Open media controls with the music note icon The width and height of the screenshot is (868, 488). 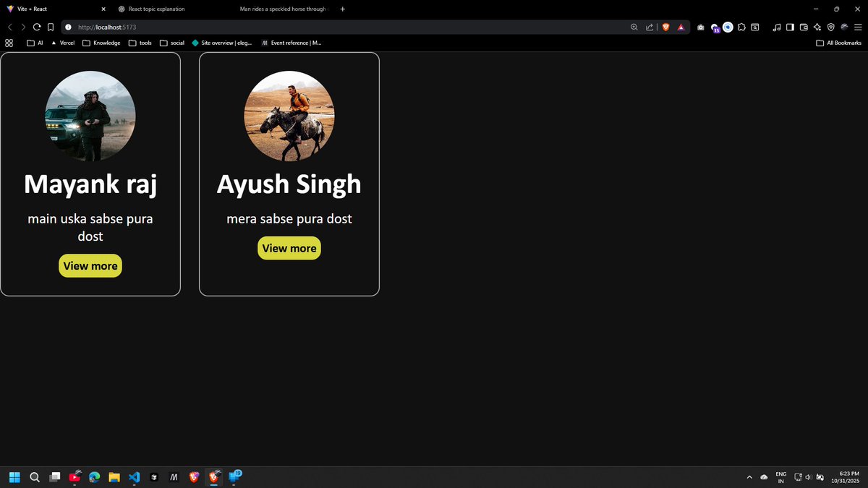[777, 27]
